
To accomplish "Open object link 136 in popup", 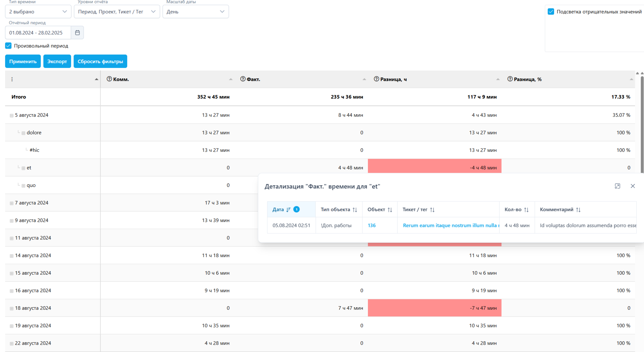I will click(x=371, y=225).
